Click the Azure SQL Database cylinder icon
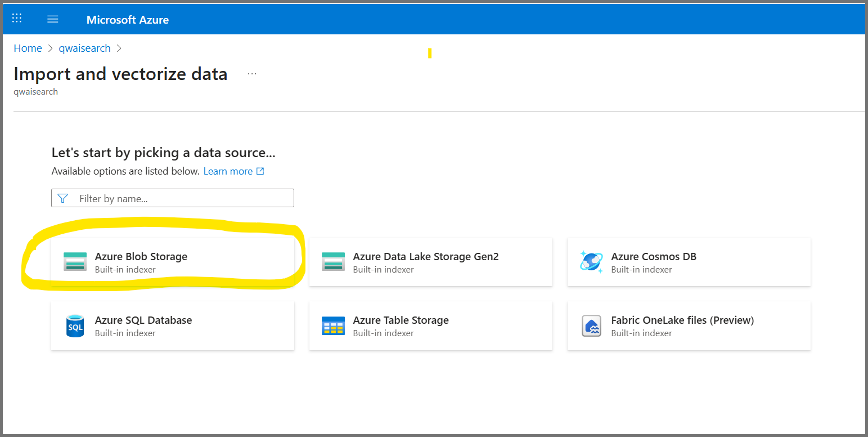Image resolution: width=868 pixels, height=437 pixels. point(75,326)
